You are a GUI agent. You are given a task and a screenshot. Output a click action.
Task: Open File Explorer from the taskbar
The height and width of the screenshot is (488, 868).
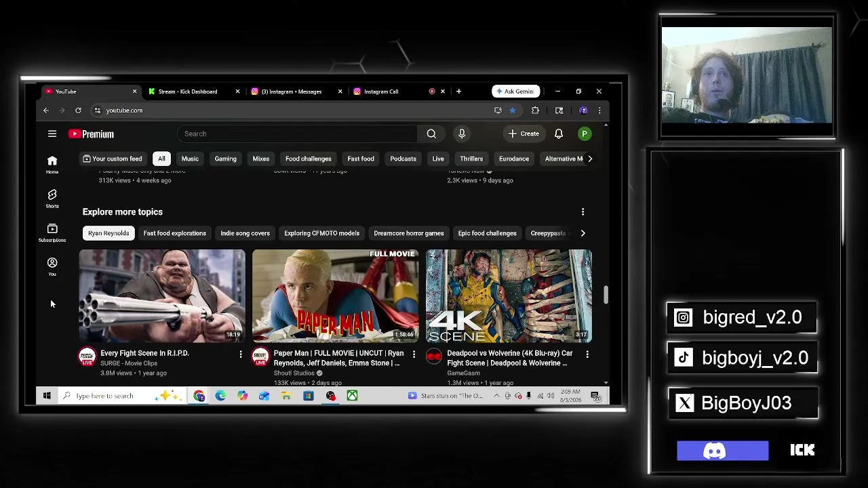click(x=286, y=396)
